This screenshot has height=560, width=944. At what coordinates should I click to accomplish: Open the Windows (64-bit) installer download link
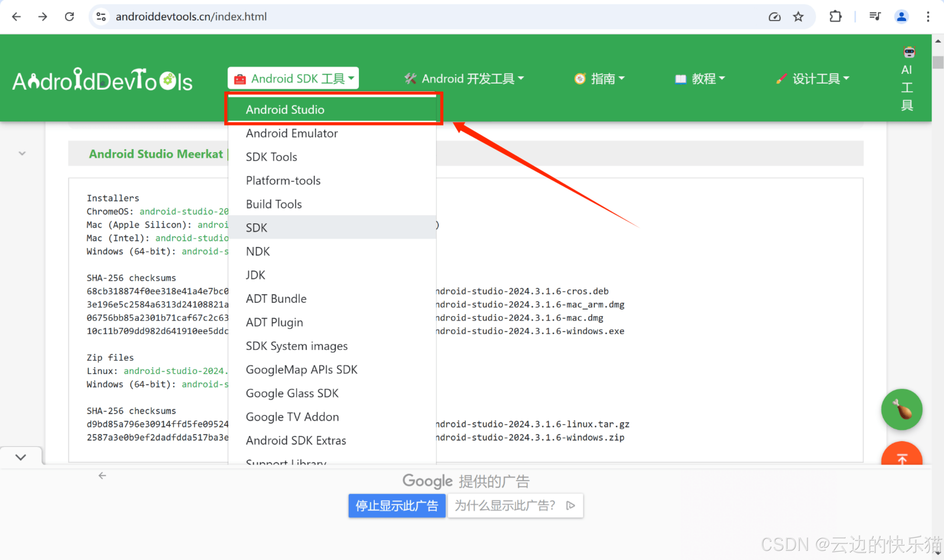pyautogui.click(x=205, y=251)
